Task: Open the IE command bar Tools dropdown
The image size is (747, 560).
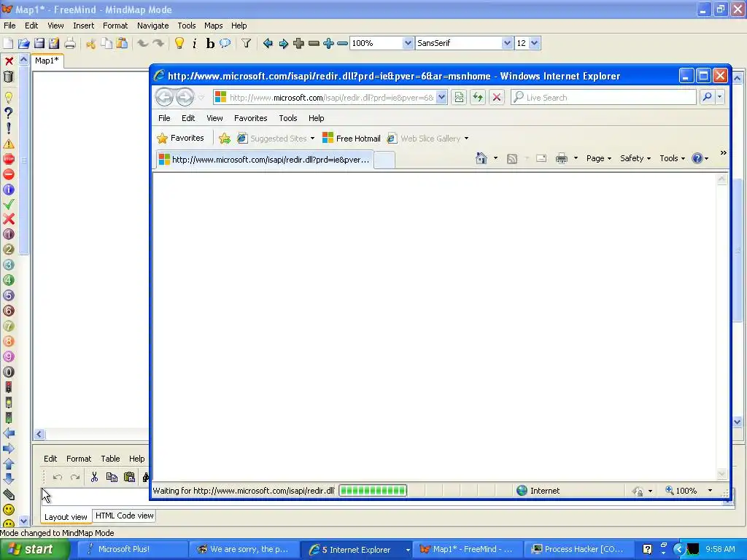Action: tap(672, 158)
